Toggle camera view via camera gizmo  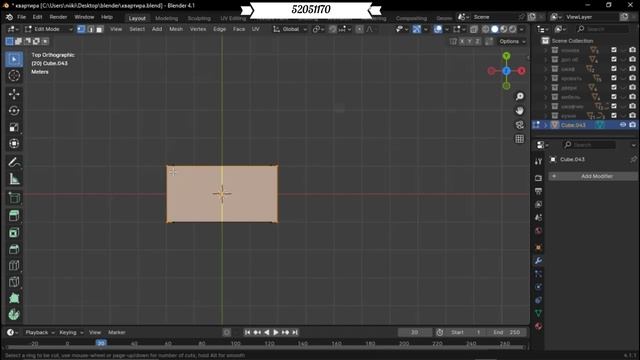pos(520,125)
